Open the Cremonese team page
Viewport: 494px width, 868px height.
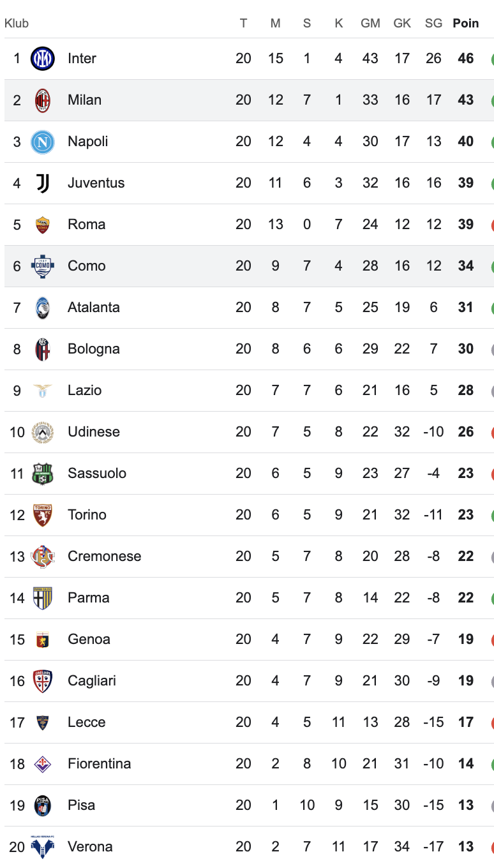tap(104, 557)
